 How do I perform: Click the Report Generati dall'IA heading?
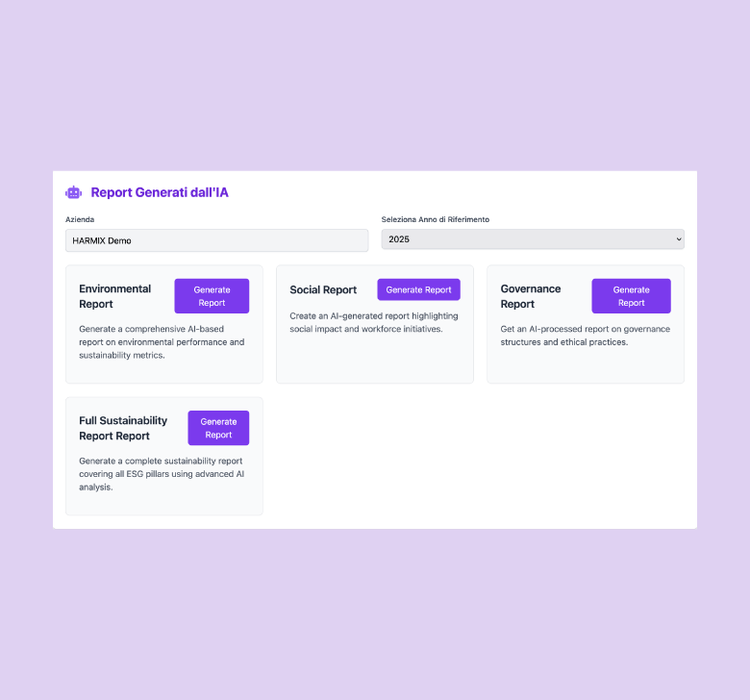160,192
